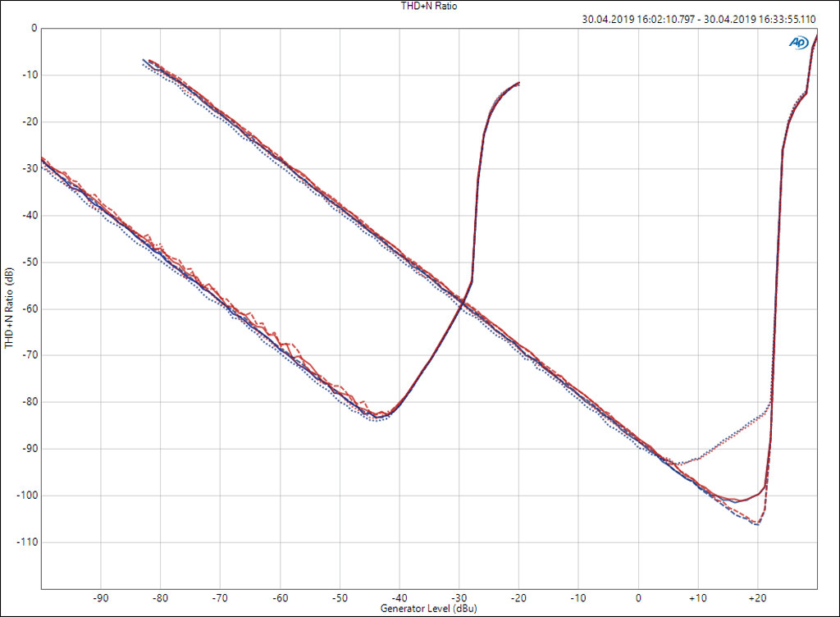The height and width of the screenshot is (617, 840).
Task: Click the -50 tick on the vertical axis
Action: tap(30, 262)
